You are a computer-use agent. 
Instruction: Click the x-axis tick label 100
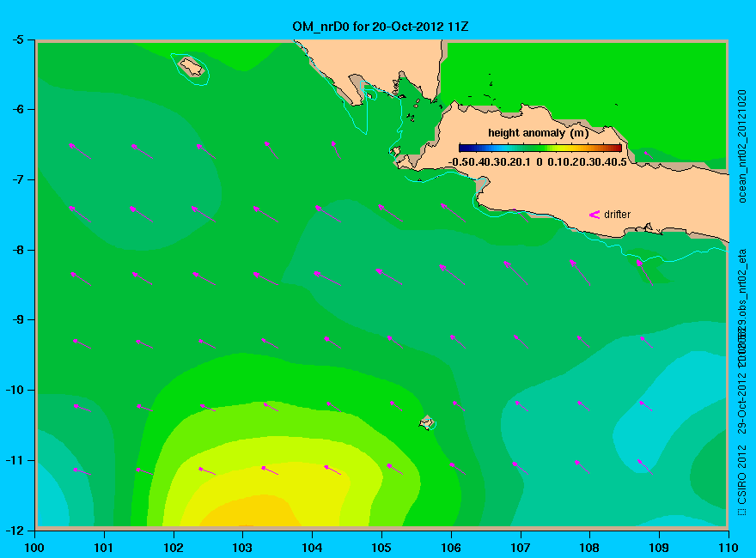click(x=34, y=548)
